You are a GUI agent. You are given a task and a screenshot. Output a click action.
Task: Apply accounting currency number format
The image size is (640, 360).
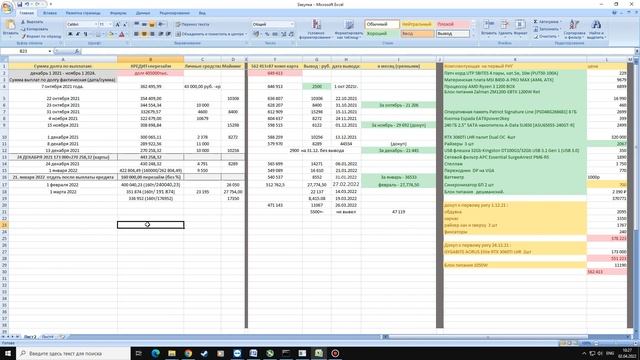[257, 34]
